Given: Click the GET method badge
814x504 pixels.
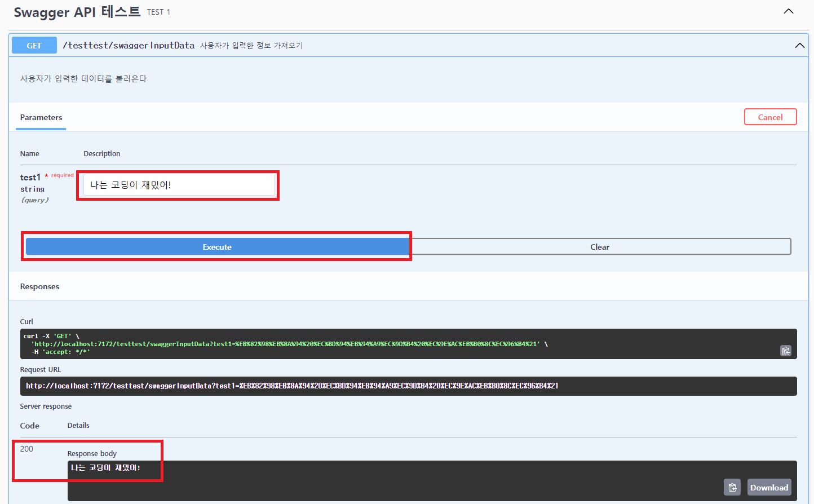Looking at the screenshot, I should click(34, 46).
